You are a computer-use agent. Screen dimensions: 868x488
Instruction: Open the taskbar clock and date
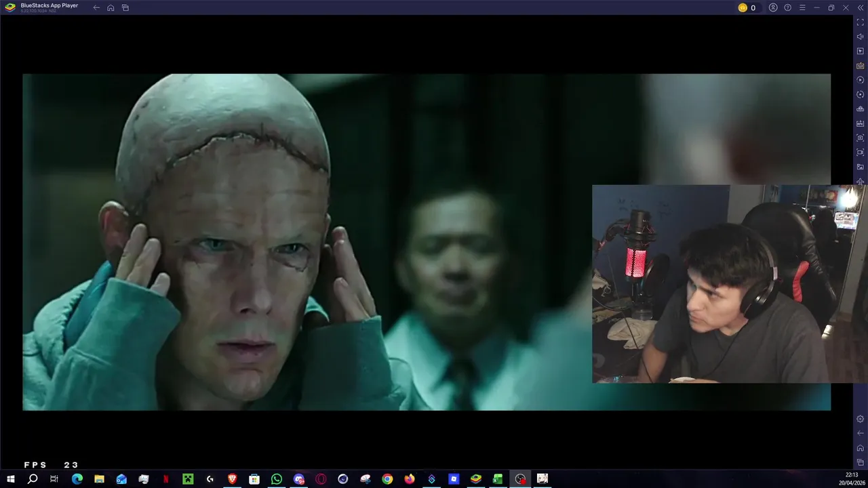point(852,479)
